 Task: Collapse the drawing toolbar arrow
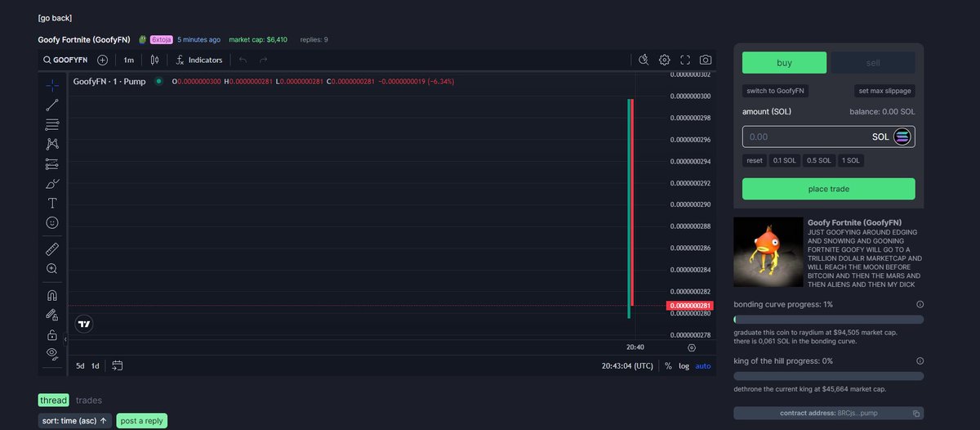(67, 339)
